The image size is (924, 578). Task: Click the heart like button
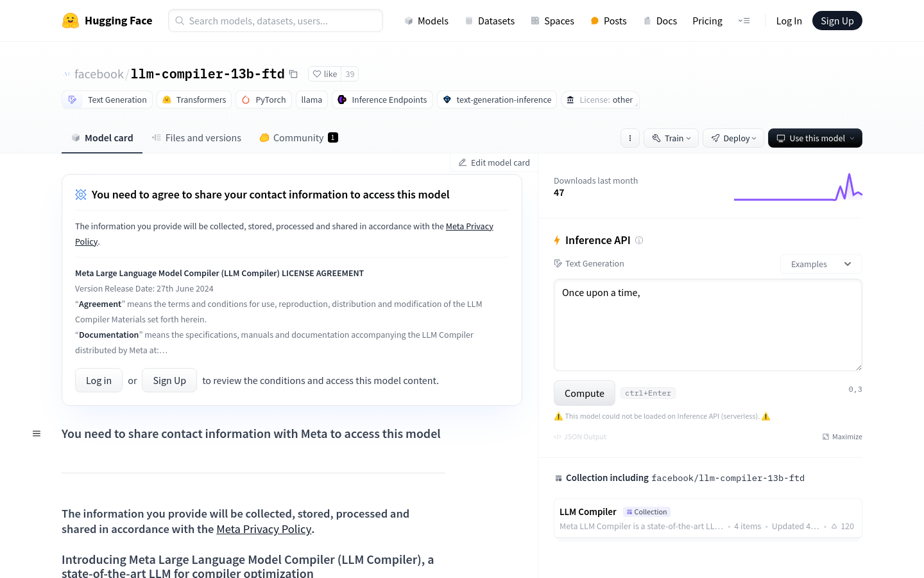(325, 74)
